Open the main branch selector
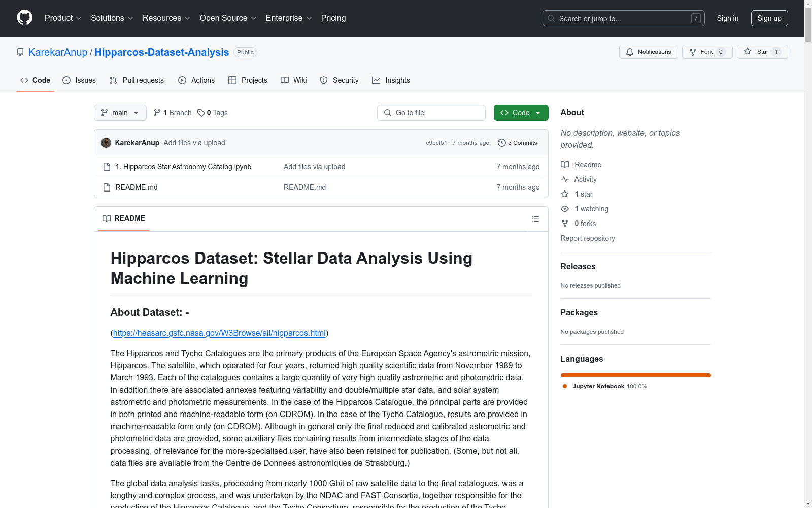This screenshot has height=508, width=812. click(x=120, y=113)
